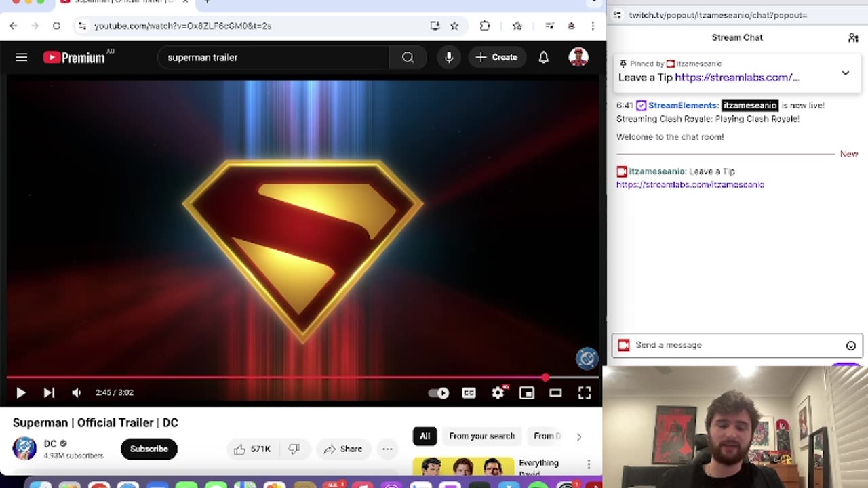Subscribe to DC channel
Screen dimensions: 868x488
149,449
